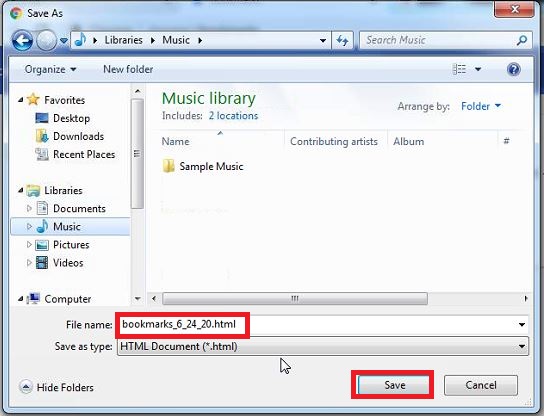Click the blue Back arrow button

[23, 41]
